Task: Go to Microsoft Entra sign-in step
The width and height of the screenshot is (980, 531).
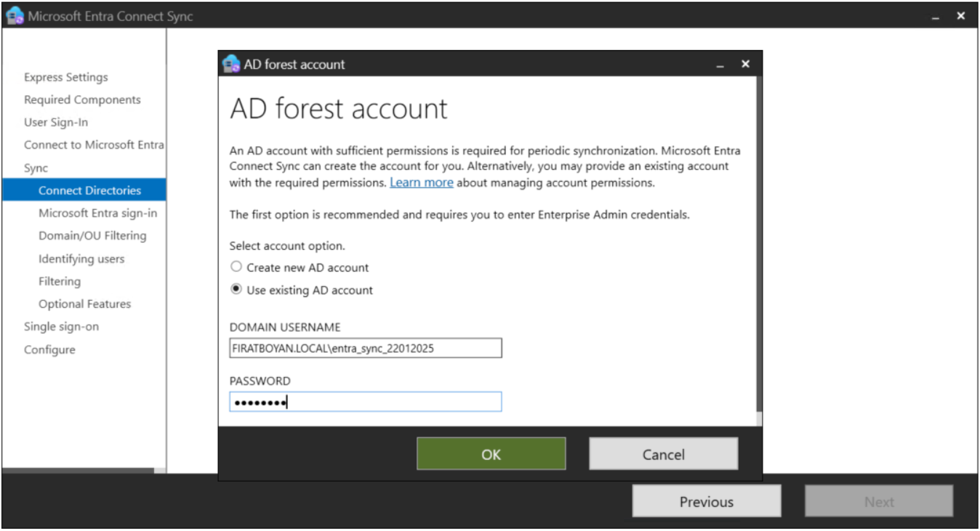Action: [97, 213]
